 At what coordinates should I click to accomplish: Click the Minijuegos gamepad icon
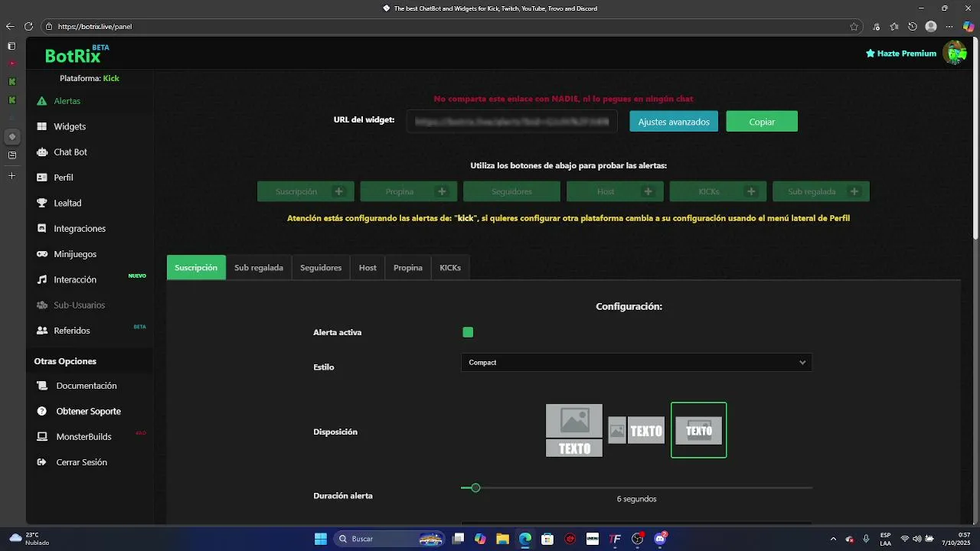[x=42, y=254]
